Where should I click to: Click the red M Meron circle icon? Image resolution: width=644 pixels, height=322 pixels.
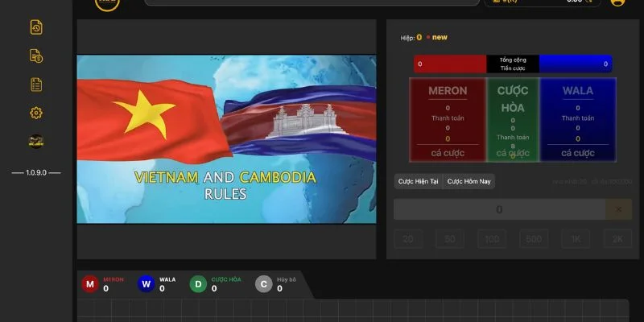90,284
